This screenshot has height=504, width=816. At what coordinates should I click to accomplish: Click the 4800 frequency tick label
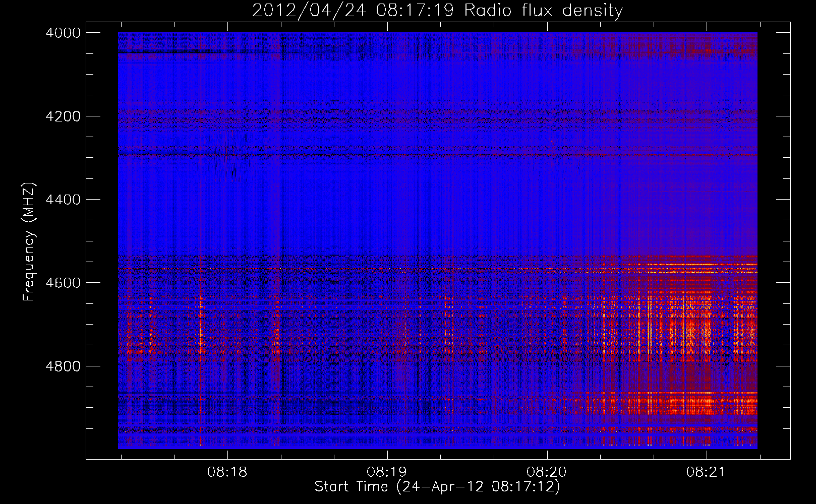[x=63, y=366]
